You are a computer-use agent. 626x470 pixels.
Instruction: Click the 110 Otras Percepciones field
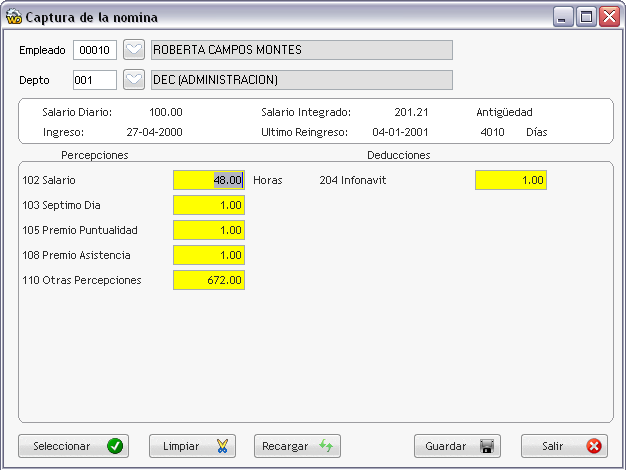pyautogui.click(x=209, y=280)
